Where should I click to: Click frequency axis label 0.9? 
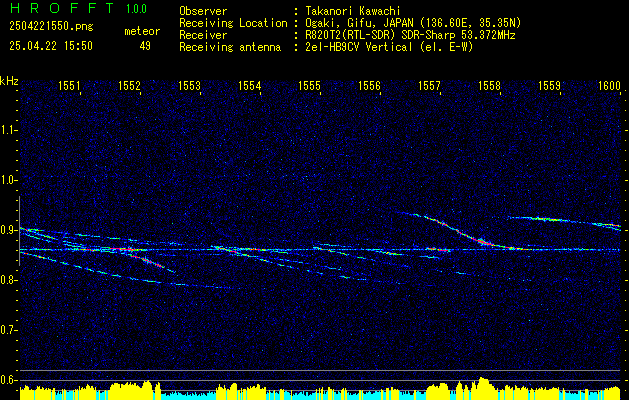pyautogui.click(x=8, y=230)
